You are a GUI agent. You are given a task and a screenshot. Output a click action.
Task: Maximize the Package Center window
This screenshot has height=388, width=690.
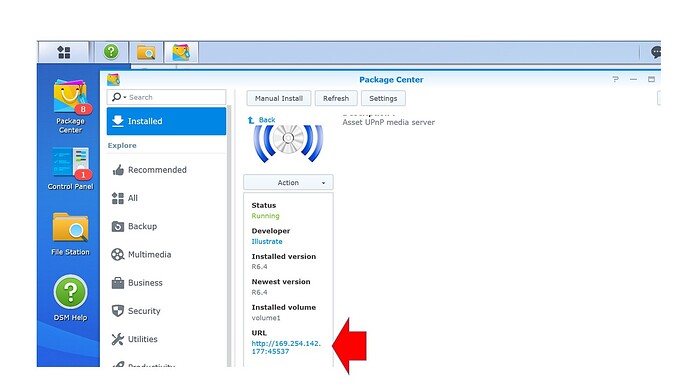tap(651, 79)
